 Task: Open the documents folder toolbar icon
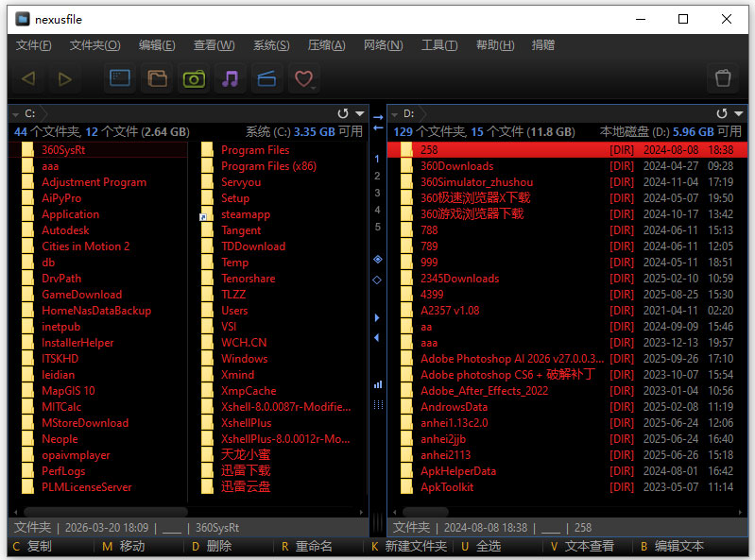[x=158, y=78]
